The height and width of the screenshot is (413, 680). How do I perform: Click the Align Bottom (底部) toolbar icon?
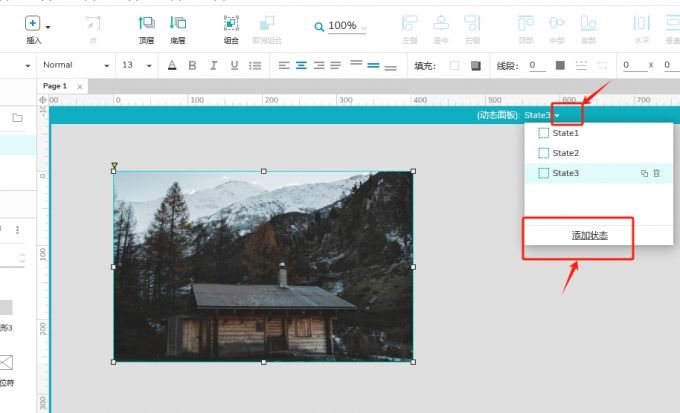pos(588,23)
